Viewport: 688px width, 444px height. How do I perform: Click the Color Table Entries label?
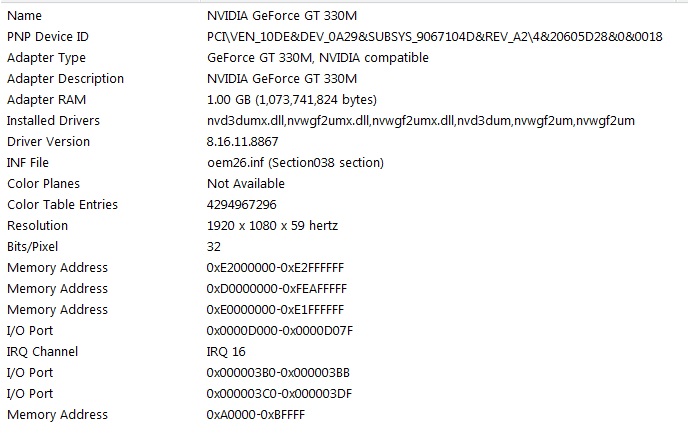click(63, 205)
